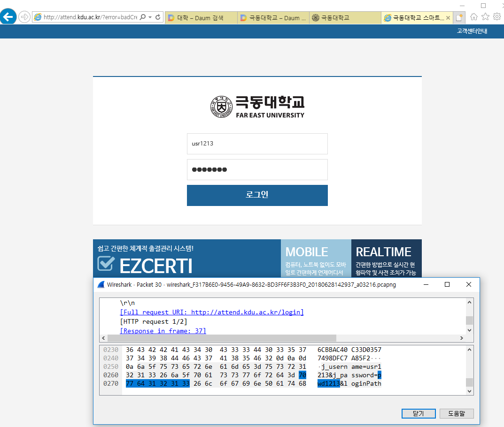
Task: Click the 도움말 help button
Action: click(457, 413)
